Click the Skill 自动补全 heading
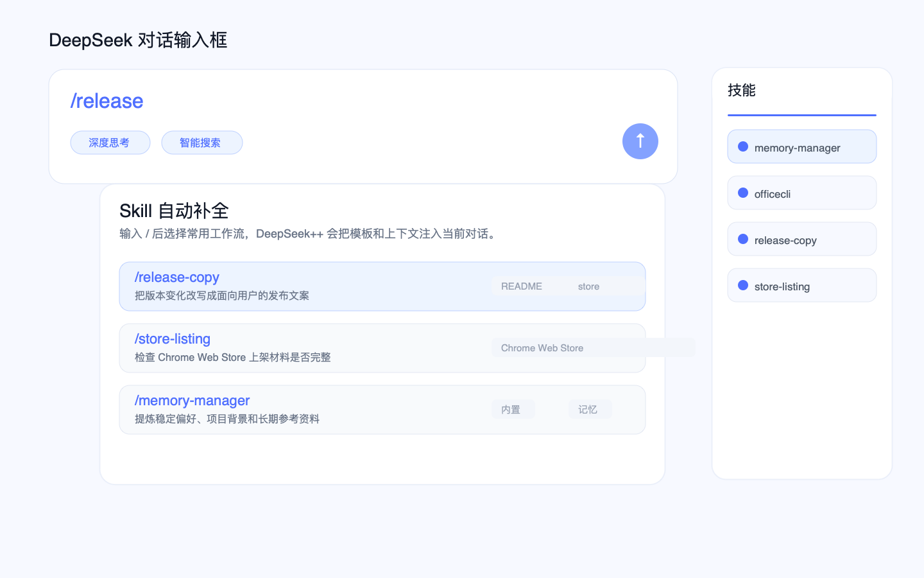This screenshot has width=924, height=578. [174, 211]
